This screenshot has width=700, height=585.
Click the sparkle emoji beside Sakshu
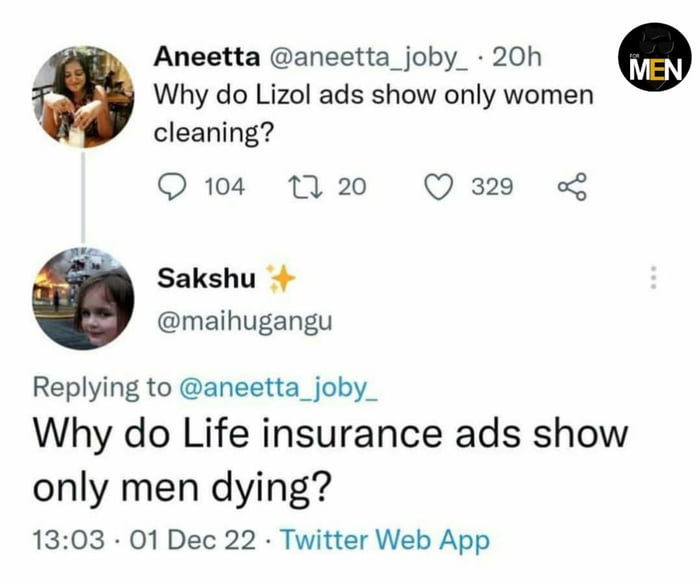tap(282, 280)
